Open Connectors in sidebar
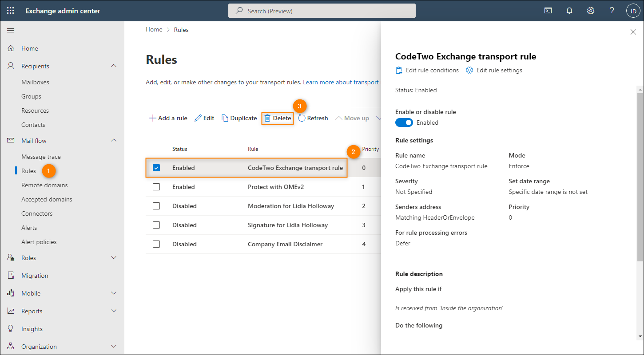 (37, 213)
